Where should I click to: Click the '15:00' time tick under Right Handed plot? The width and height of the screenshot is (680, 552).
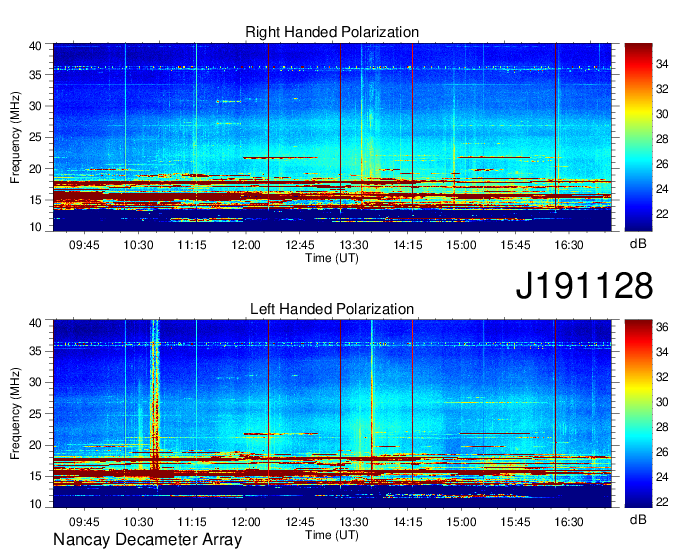[461, 245]
